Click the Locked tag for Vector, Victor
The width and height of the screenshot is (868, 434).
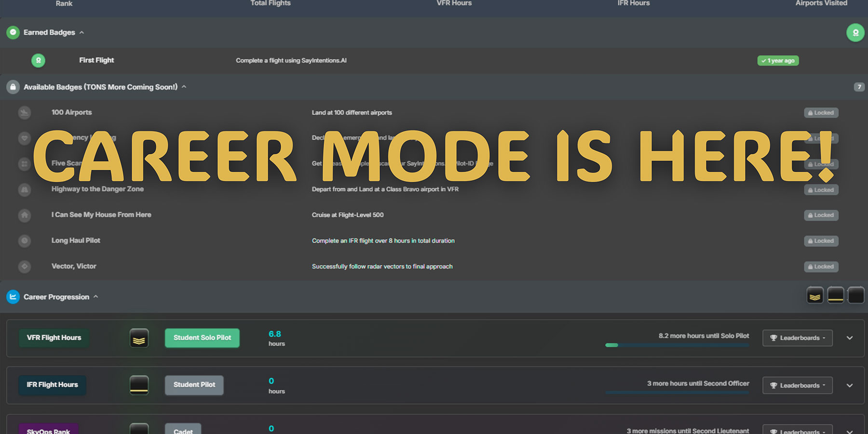(821, 267)
